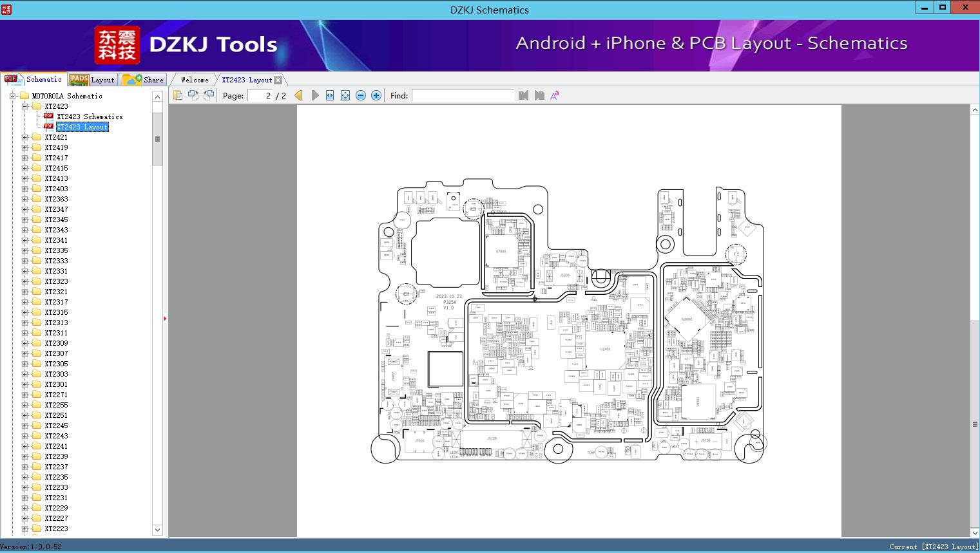Switch to Welcome tab

pos(195,80)
